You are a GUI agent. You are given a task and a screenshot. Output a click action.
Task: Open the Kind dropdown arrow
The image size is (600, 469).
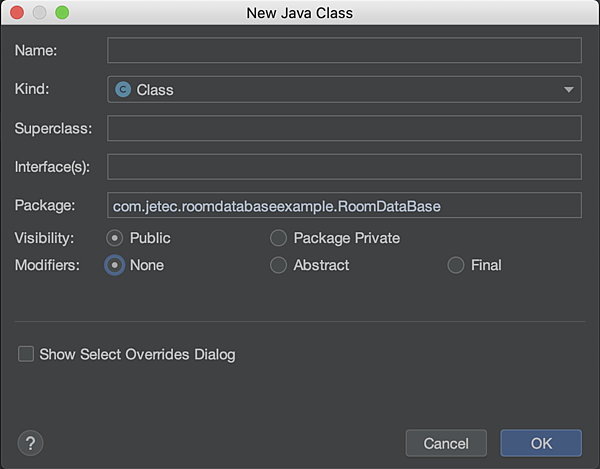click(569, 90)
